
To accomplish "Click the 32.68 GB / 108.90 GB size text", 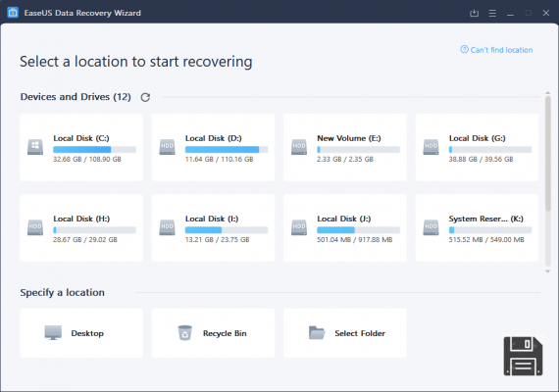I will (x=87, y=160).
